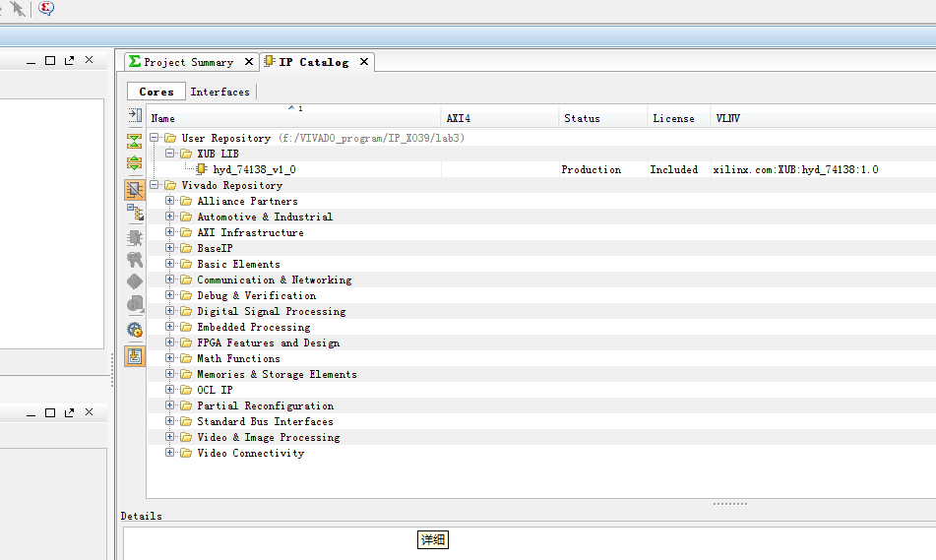
Task: Expand the Math Functions folder
Action: pyautogui.click(x=170, y=358)
